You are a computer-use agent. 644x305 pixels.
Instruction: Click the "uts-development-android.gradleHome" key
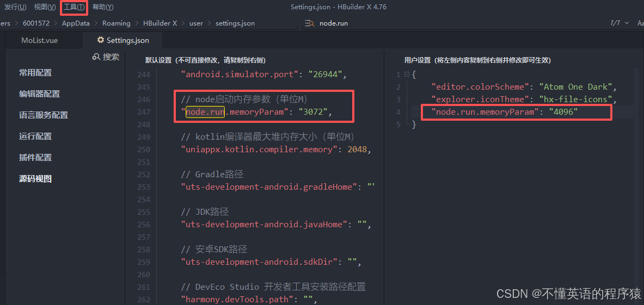tap(268, 187)
